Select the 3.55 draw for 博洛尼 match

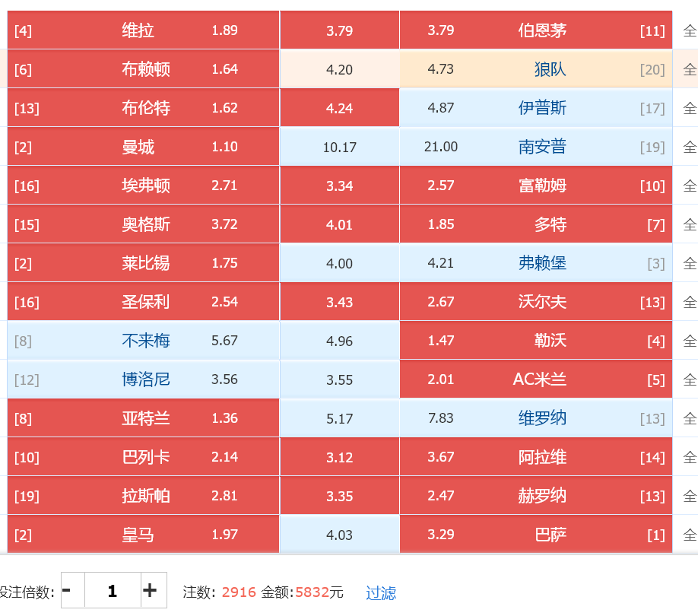(340, 379)
